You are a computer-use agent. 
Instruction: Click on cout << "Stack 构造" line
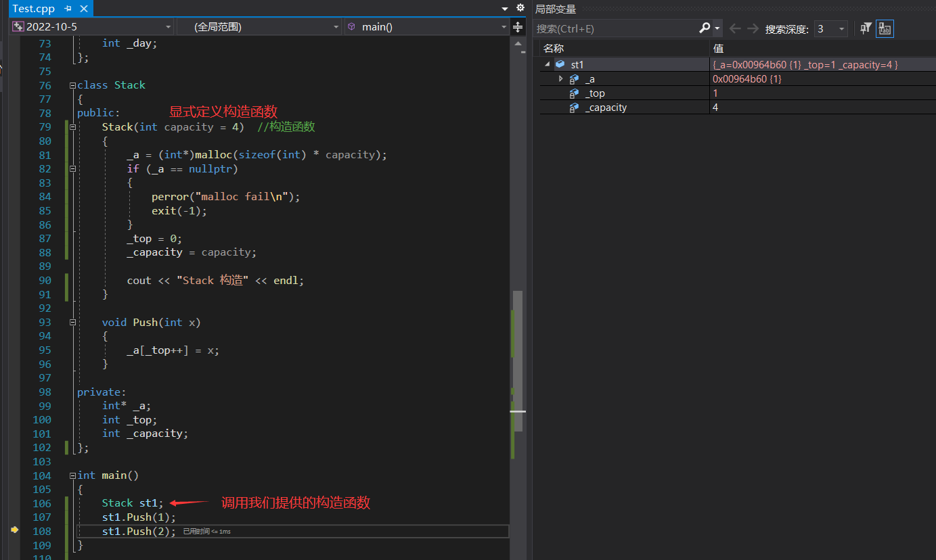point(215,281)
